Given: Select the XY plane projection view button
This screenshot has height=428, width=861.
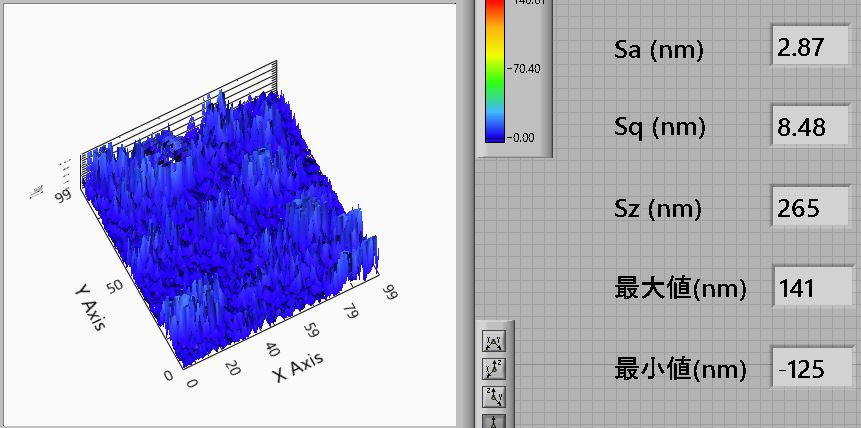Looking at the screenshot, I should pos(493,343).
